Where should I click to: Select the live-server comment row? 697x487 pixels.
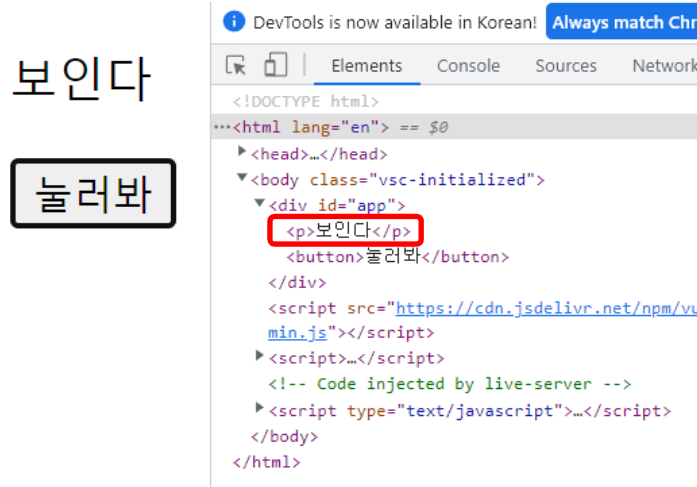(450, 384)
